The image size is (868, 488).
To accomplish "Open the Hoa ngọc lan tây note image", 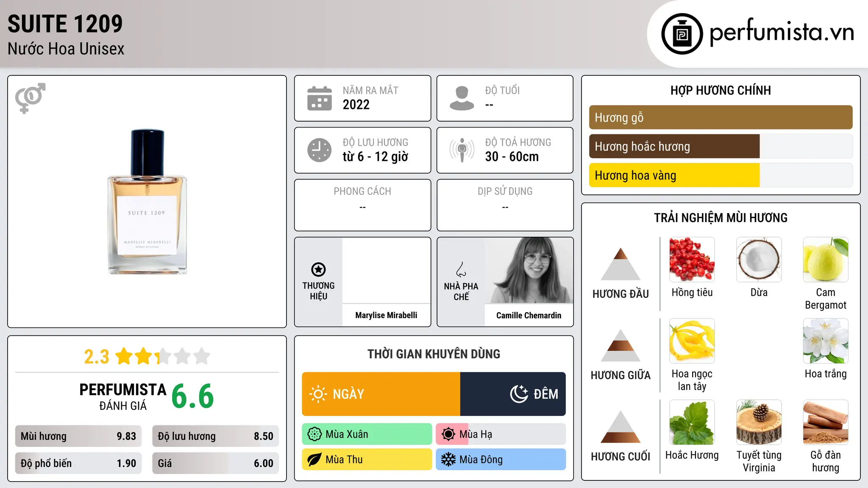I will (692, 341).
